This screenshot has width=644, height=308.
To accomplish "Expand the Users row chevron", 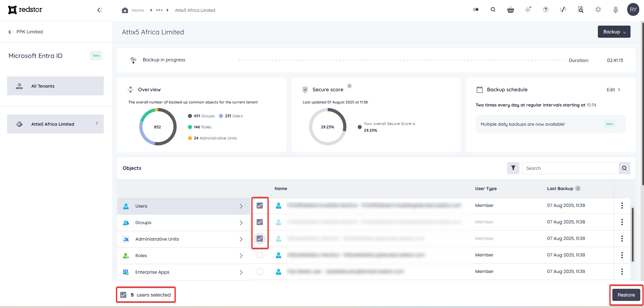I will (241, 206).
